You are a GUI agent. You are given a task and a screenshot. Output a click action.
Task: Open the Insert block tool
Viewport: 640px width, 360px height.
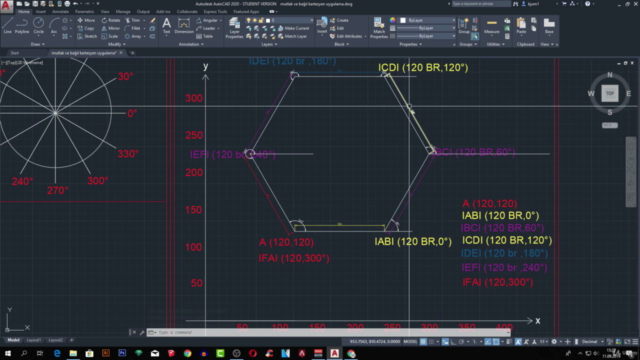pos(322,25)
